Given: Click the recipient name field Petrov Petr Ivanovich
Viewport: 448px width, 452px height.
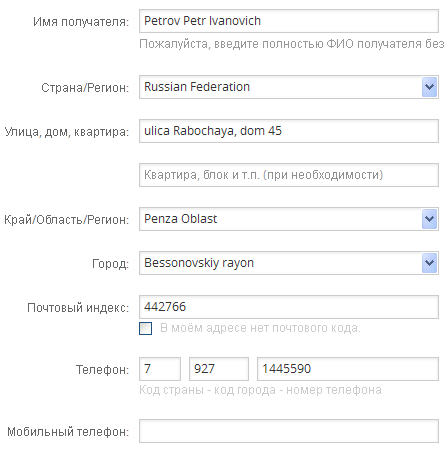Looking at the screenshot, I should [x=289, y=21].
